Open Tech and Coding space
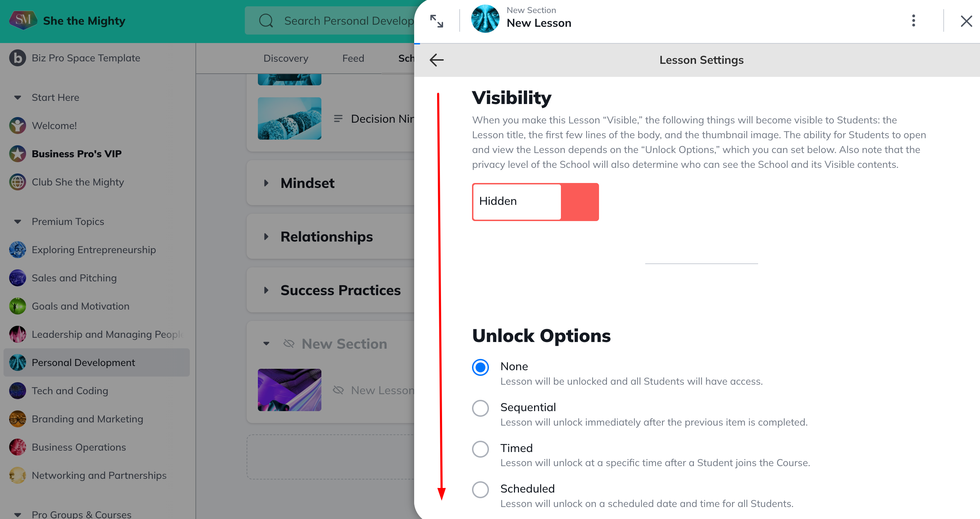This screenshot has height=519, width=980. pos(70,391)
